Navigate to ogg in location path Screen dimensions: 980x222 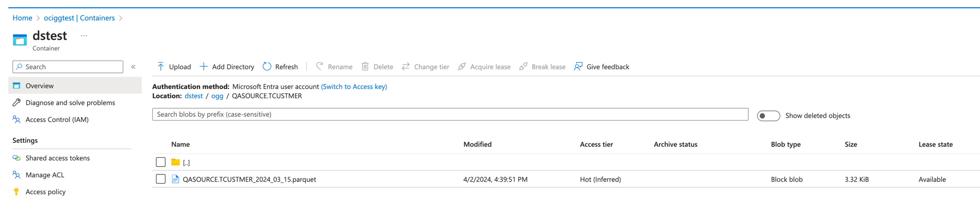click(x=217, y=96)
